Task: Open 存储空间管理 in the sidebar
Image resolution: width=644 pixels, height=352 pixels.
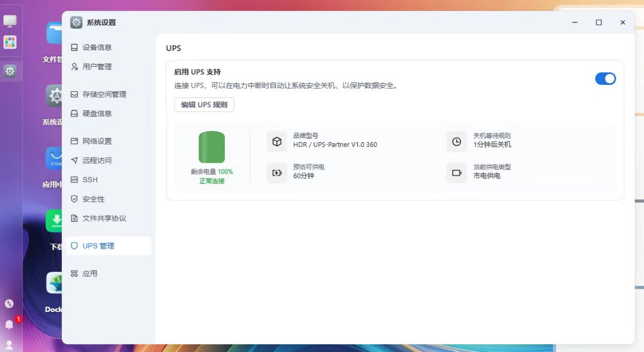Action: click(109, 94)
